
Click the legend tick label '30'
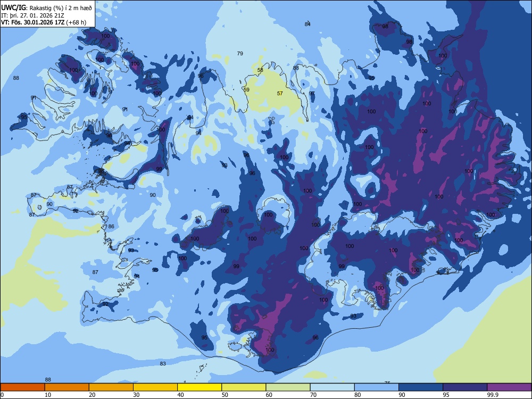tap(136, 395)
